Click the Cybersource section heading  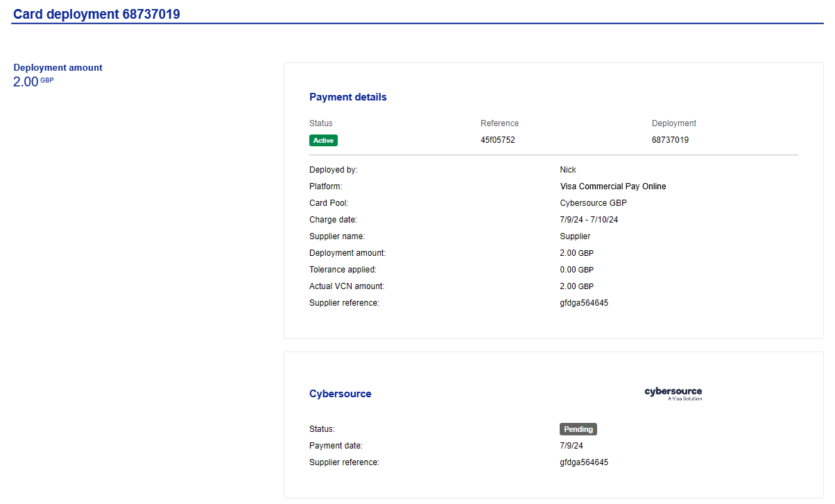point(341,394)
